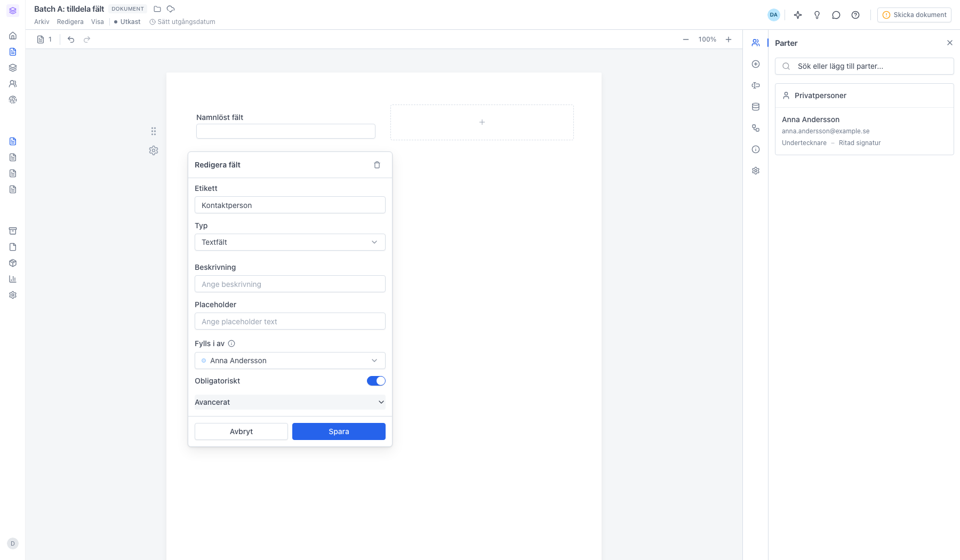Grab the drag handle dots icon

click(x=154, y=131)
